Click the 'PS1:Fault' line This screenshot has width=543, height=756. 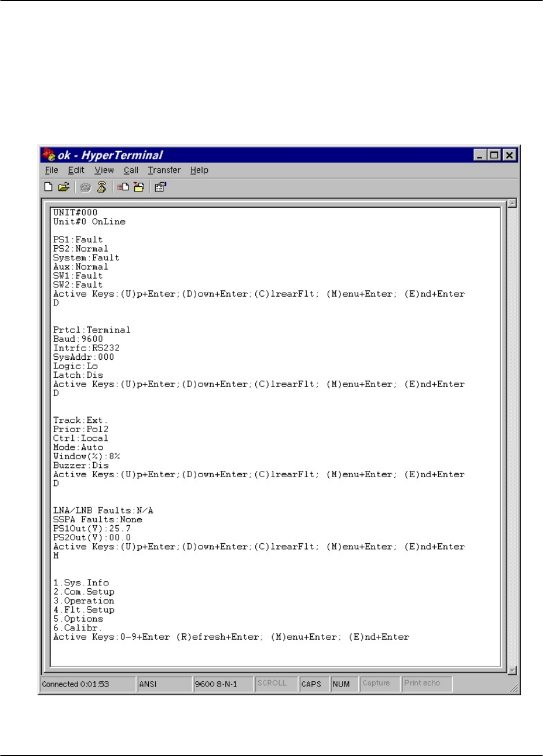(x=78, y=239)
